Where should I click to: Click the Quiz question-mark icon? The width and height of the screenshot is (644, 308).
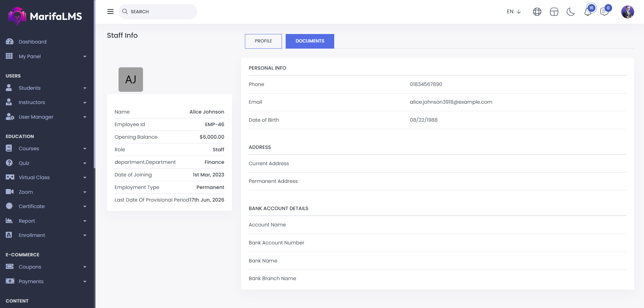[x=9, y=163]
